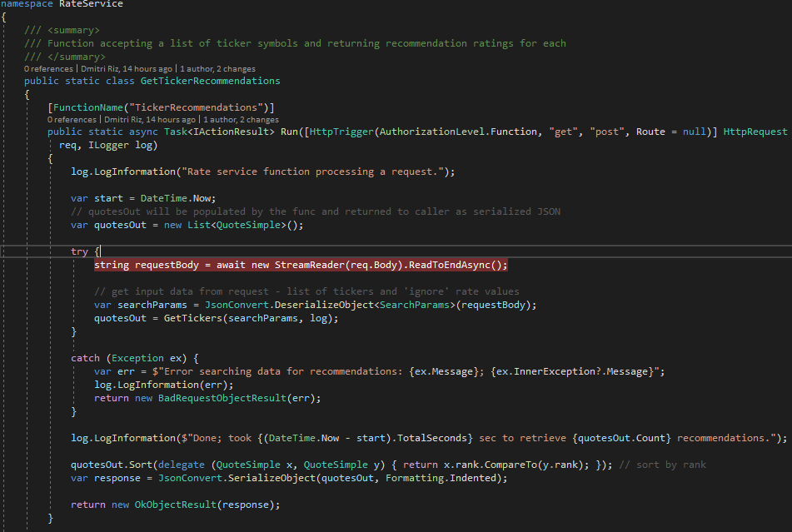Click ex.InnerException?.Message in error string
Screen dimensions: 792x532
coord(572,371)
